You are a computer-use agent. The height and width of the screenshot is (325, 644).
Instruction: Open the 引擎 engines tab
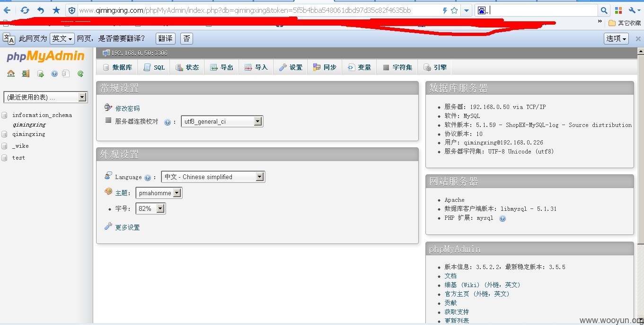435,67
